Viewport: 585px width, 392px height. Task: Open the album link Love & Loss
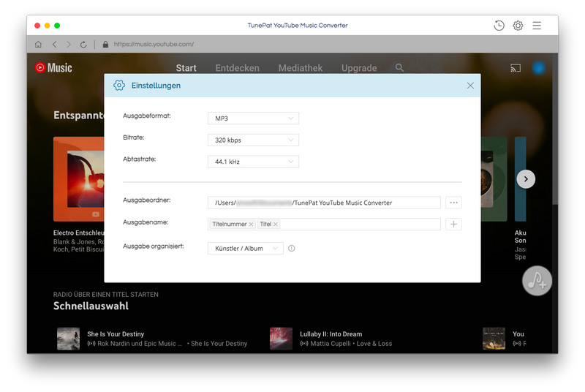point(374,344)
